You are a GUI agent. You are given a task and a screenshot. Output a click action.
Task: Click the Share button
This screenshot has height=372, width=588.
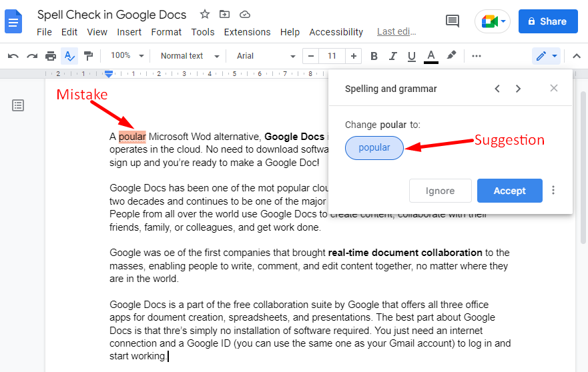pyautogui.click(x=548, y=21)
